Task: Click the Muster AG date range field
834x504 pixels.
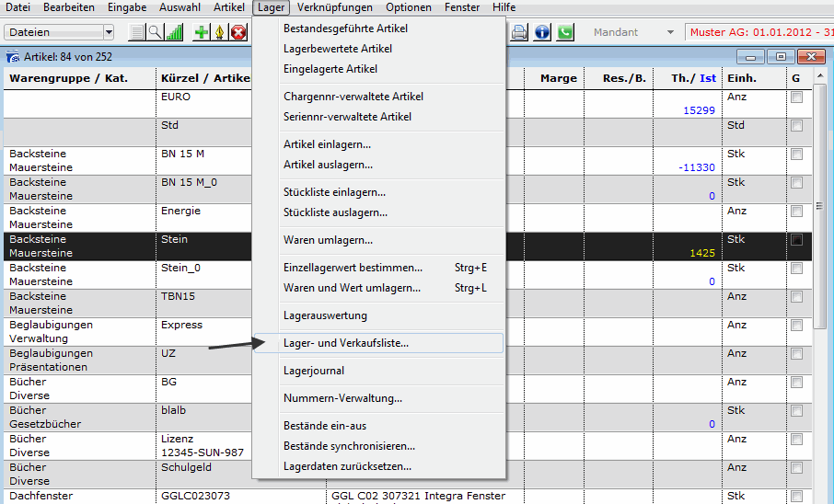Action: [x=759, y=32]
